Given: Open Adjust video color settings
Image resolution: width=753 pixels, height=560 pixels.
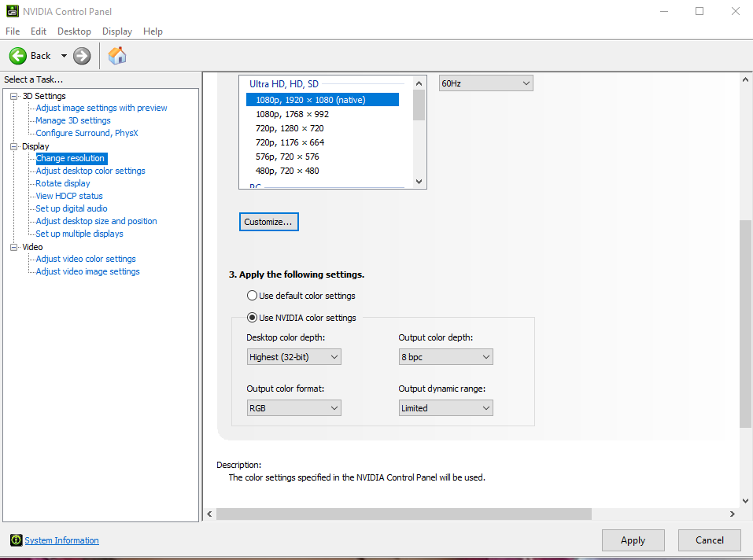Looking at the screenshot, I should point(86,259).
